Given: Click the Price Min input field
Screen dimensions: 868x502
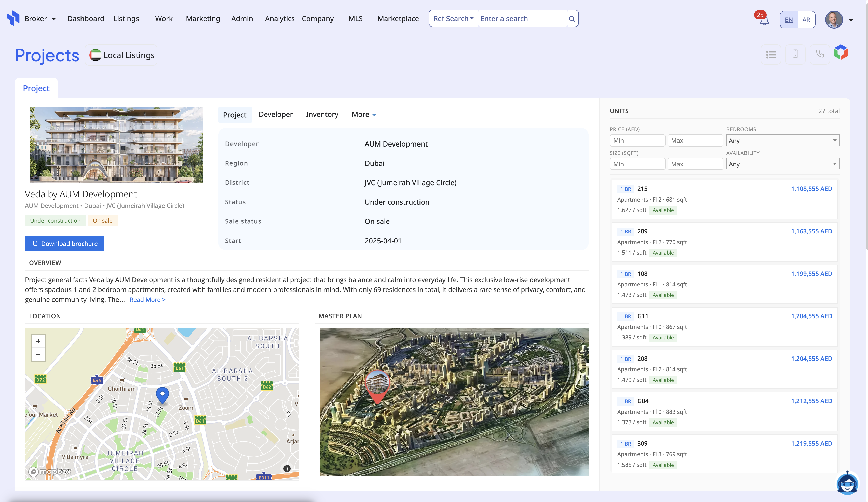Looking at the screenshot, I should (637, 140).
